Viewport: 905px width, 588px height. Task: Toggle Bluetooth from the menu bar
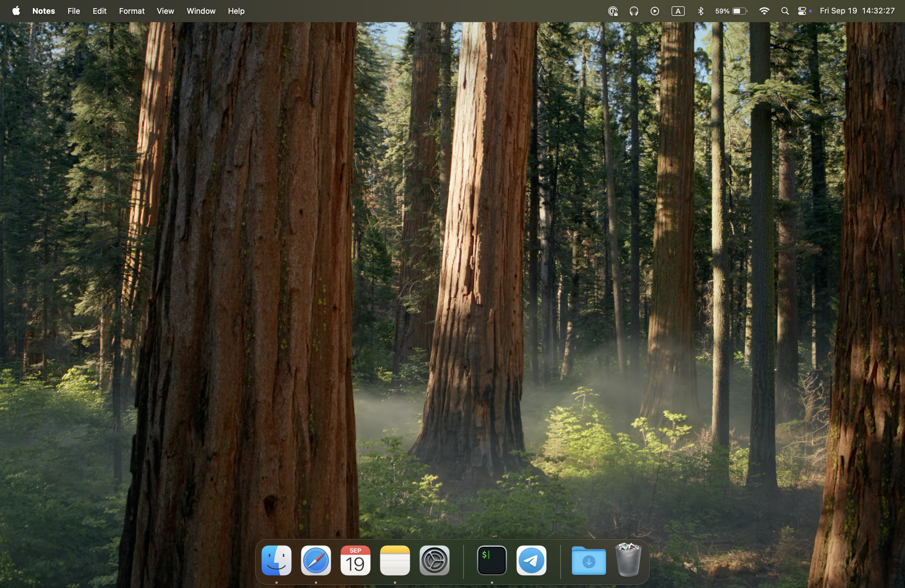click(701, 11)
